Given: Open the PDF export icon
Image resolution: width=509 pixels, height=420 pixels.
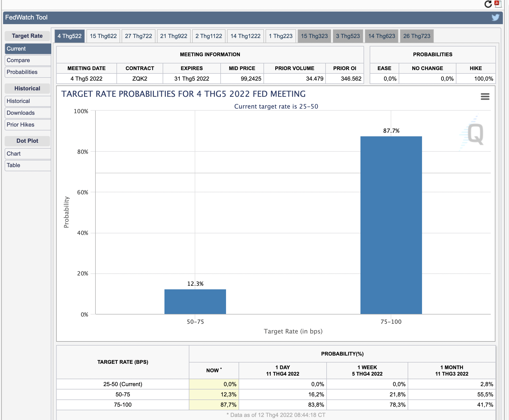Looking at the screenshot, I should click(x=498, y=4).
